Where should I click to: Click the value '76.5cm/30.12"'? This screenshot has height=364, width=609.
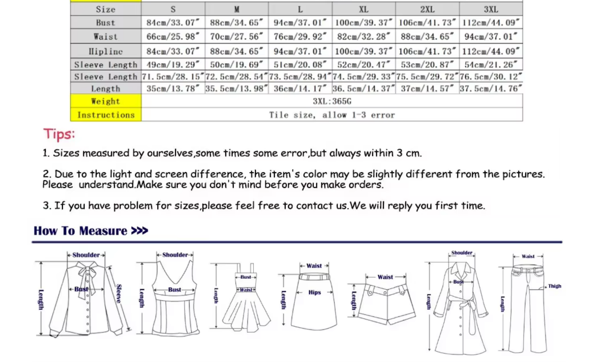(x=491, y=77)
